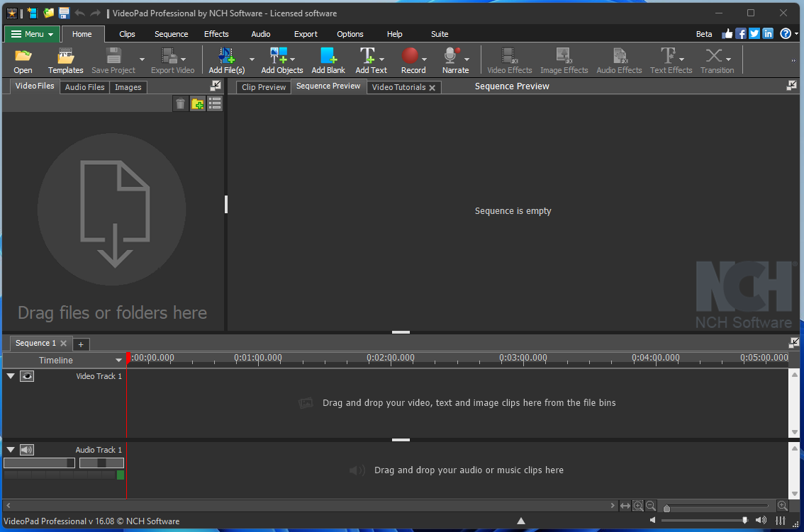Screen dimensions: 804x532
Task: Click the trash icon in the file bin
Action: pos(180,103)
